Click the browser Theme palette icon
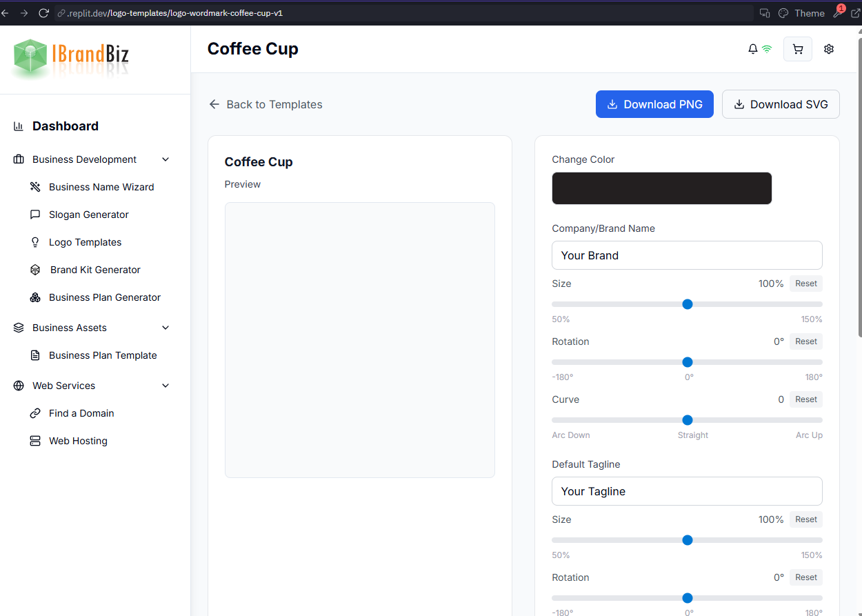862x616 pixels. tap(783, 13)
